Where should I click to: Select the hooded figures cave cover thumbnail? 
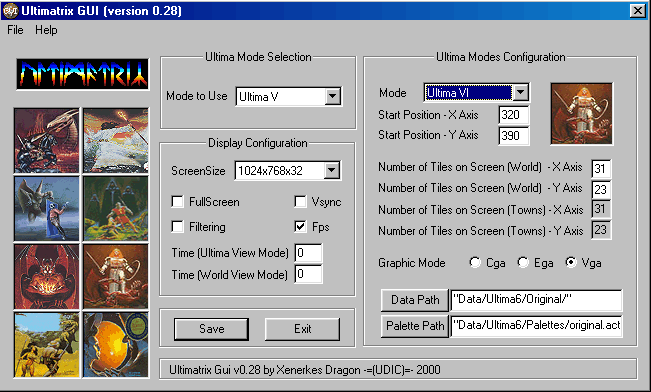point(116,208)
